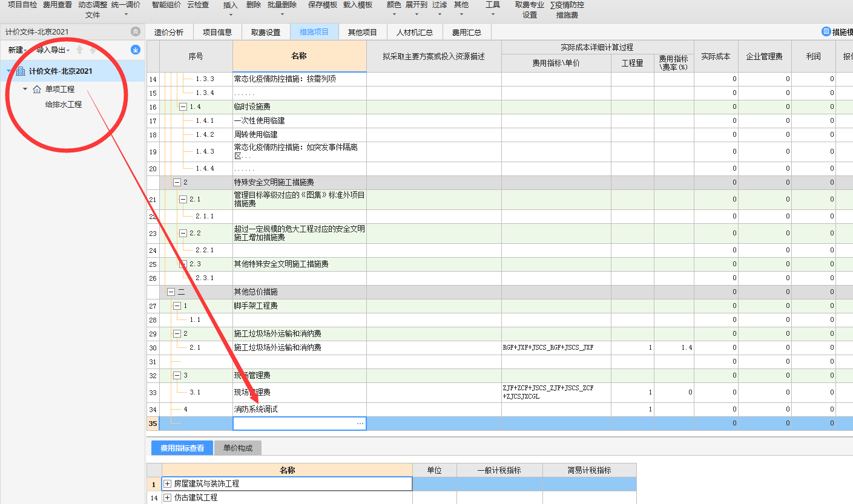Switch to the 造价分析 tab
The image size is (853, 504).
[169, 32]
